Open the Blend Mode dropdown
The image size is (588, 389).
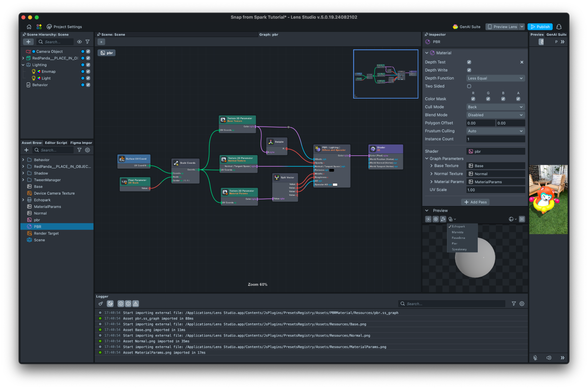point(495,115)
